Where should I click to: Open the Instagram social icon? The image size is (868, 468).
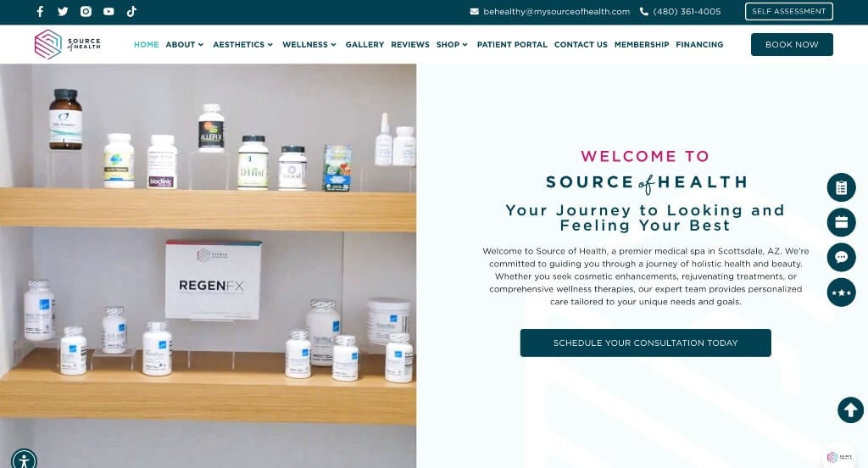pos(86,12)
